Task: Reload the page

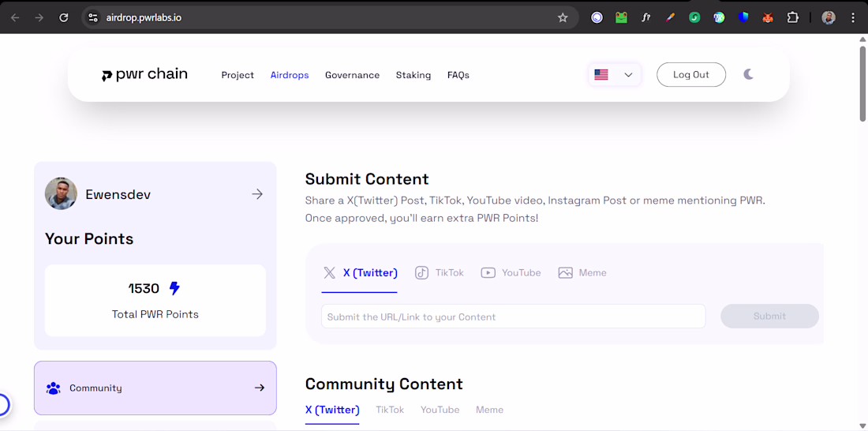Action: [x=64, y=17]
